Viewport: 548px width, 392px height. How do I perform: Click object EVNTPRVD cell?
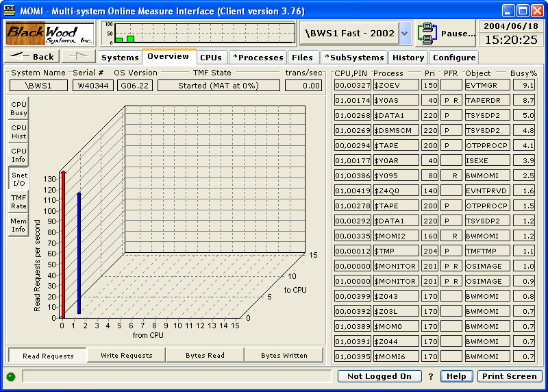487,191
